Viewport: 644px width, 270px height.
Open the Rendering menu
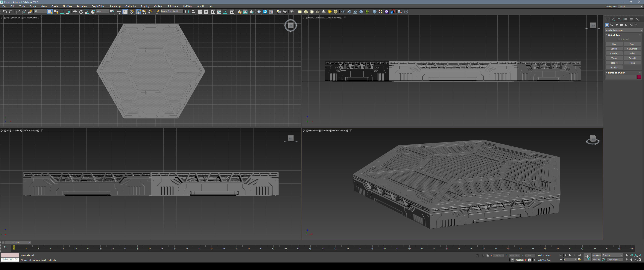coord(115,6)
